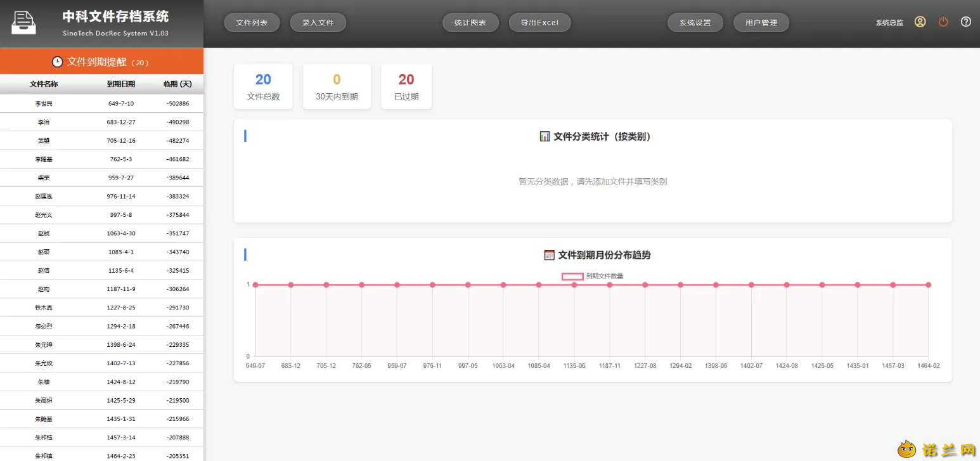Click the 已过期 card

[x=406, y=86]
